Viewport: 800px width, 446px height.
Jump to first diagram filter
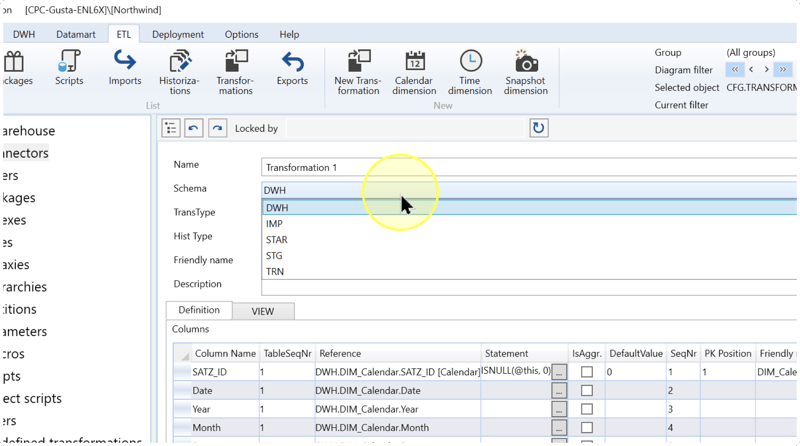tap(735, 69)
